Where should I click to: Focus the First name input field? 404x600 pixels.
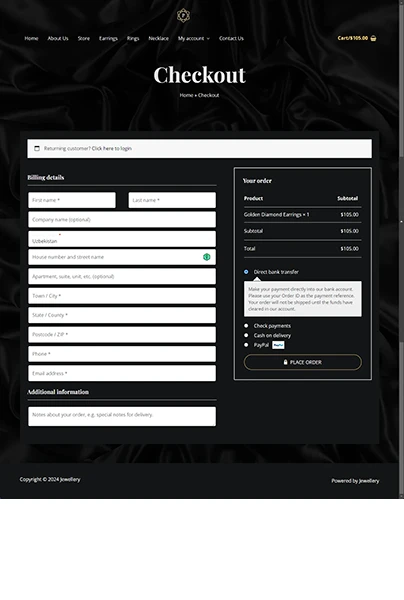72,200
